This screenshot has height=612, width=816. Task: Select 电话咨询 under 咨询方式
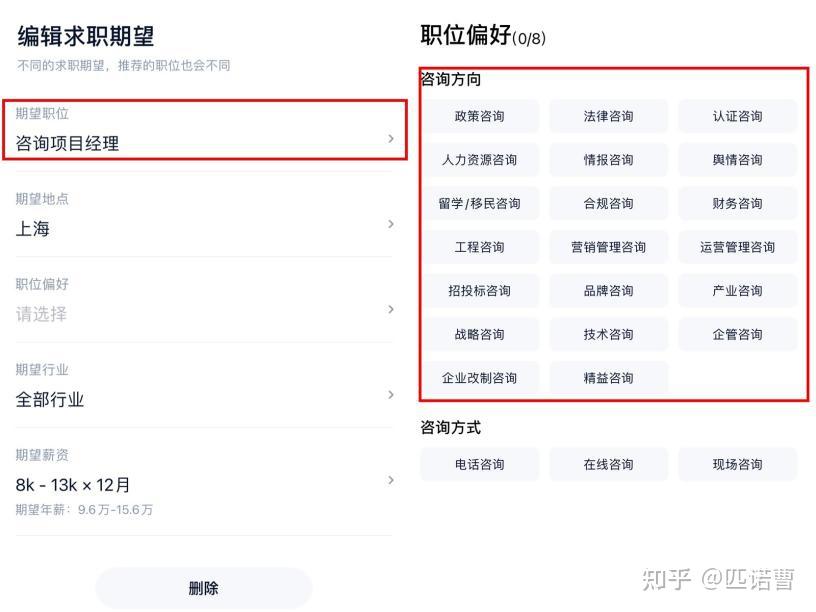pyautogui.click(x=479, y=464)
